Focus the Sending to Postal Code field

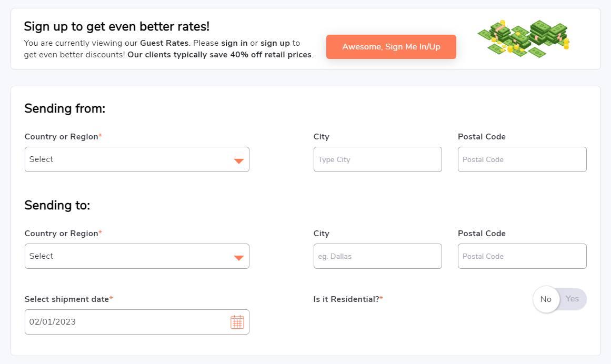(522, 256)
